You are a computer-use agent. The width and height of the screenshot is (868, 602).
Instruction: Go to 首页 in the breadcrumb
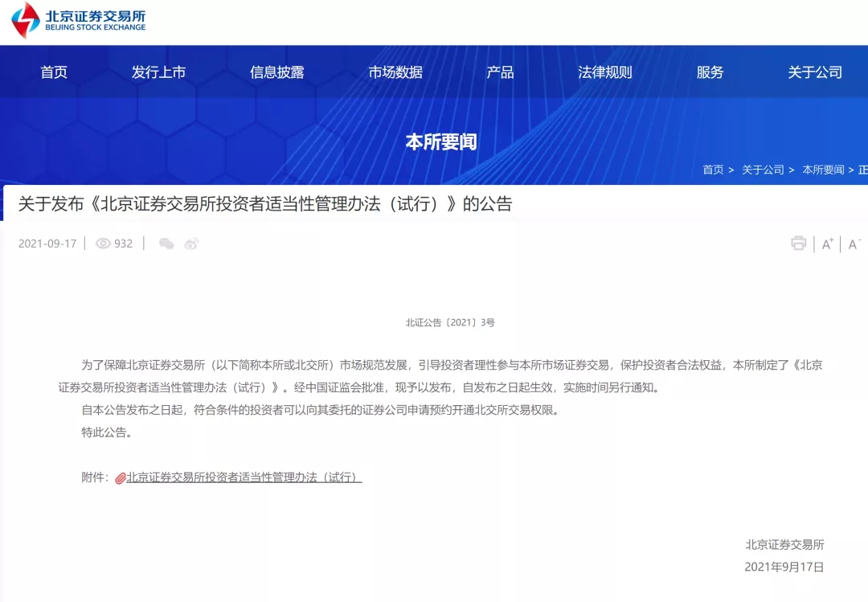point(713,170)
